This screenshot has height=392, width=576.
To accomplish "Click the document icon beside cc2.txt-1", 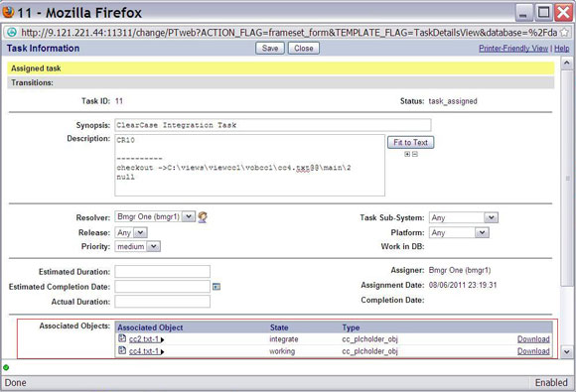I will pyautogui.click(x=122, y=338).
